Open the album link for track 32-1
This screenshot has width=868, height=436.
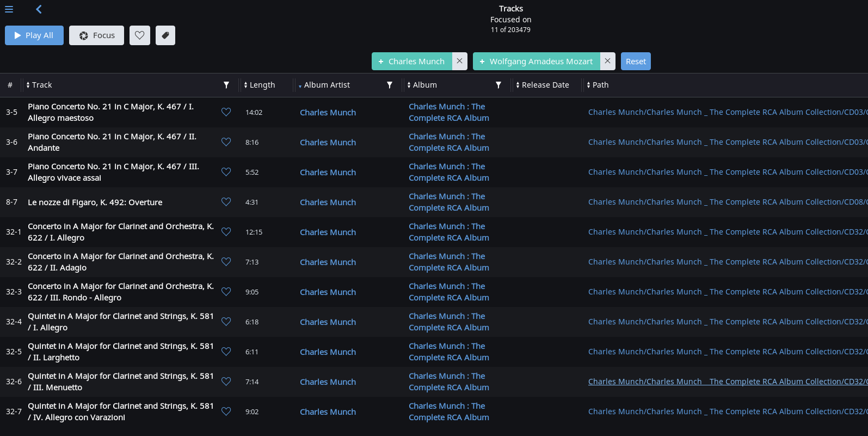pos(449,232)
